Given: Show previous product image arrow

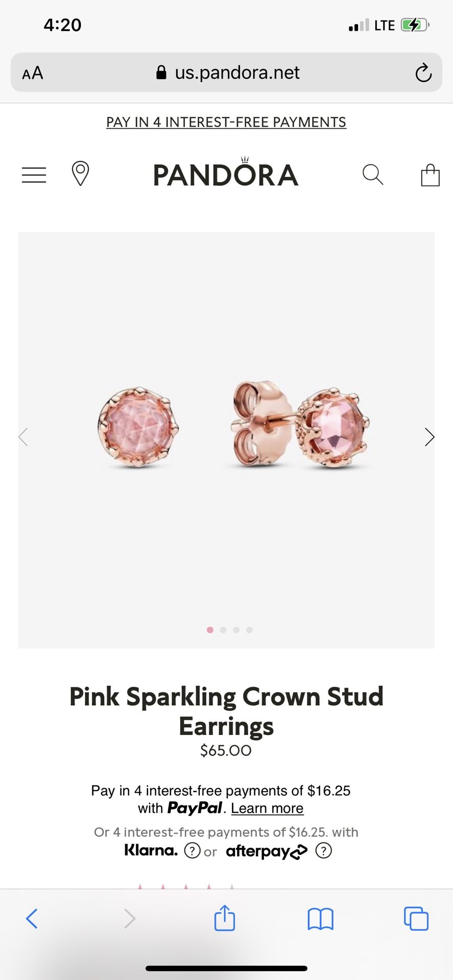Looking at the screenshot, I should pos(23,437).
